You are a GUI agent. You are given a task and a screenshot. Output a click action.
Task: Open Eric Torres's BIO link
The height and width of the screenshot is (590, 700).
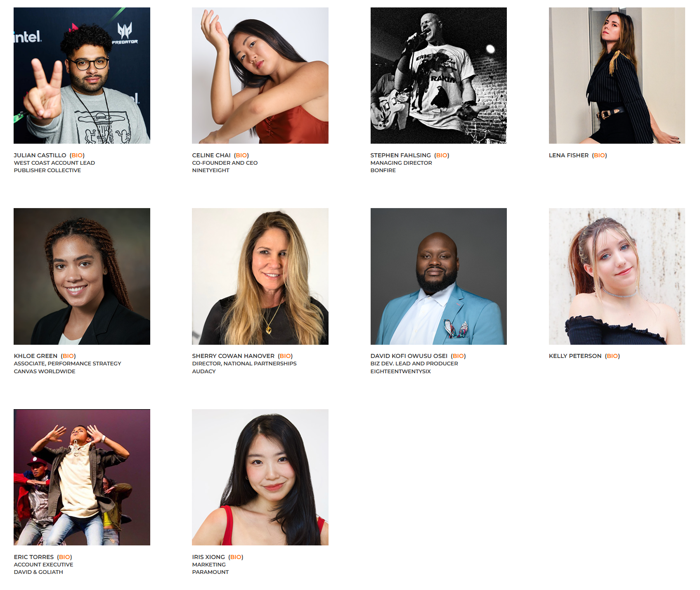(64, 557)
